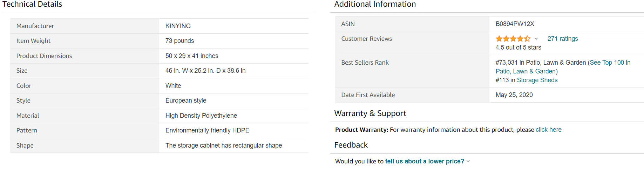Viewport: 644px width, 175px height.
Task: Click the Feedback section heading
Action: (x=351, y=145)
